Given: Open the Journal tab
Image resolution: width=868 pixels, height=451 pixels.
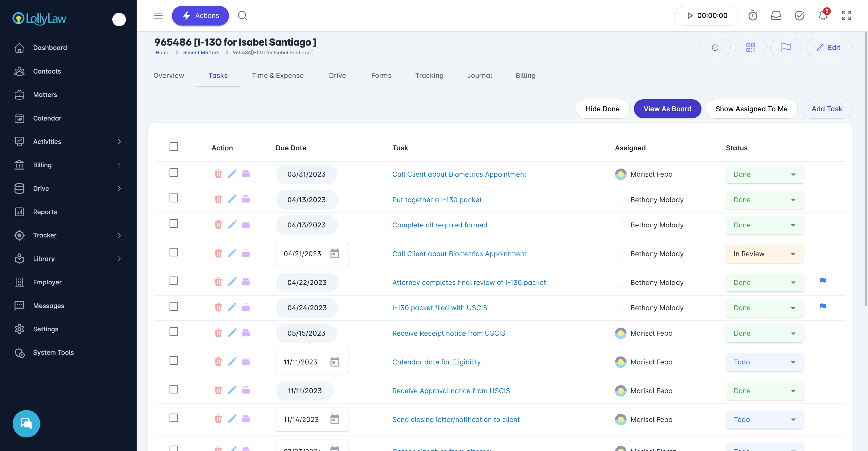Looking at the screenshot, I should 479,75.
